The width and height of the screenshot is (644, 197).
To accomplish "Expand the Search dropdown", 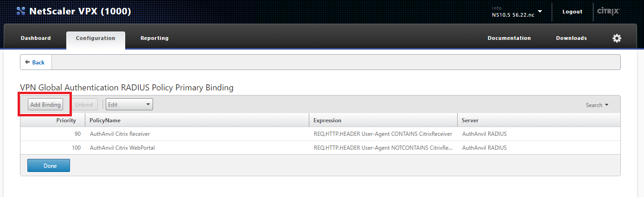I will (597, 105).
